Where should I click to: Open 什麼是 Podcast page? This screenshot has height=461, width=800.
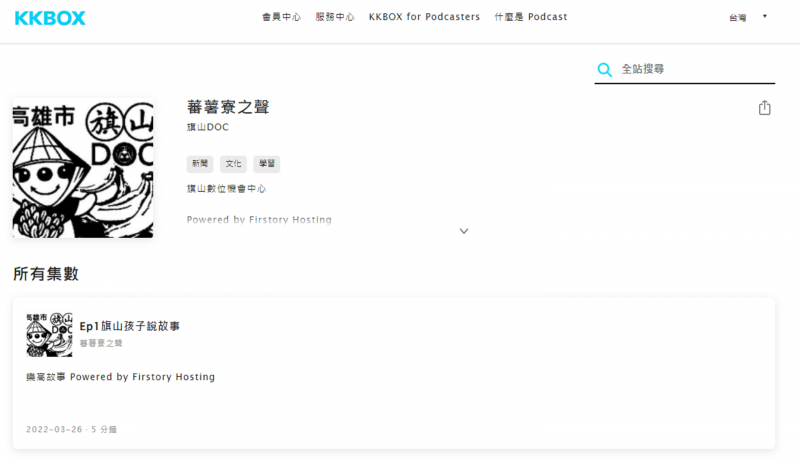point(531,17)
